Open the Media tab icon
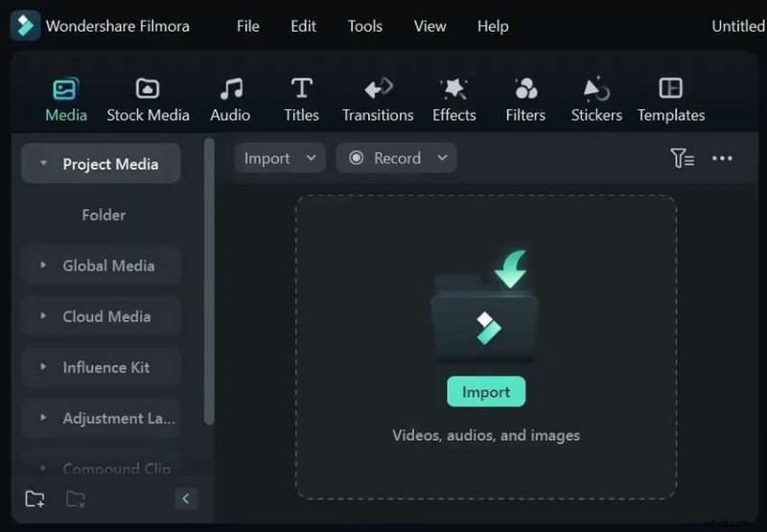Screen dimensions: 767x532 pyautogui.click(x=65, y=89)
